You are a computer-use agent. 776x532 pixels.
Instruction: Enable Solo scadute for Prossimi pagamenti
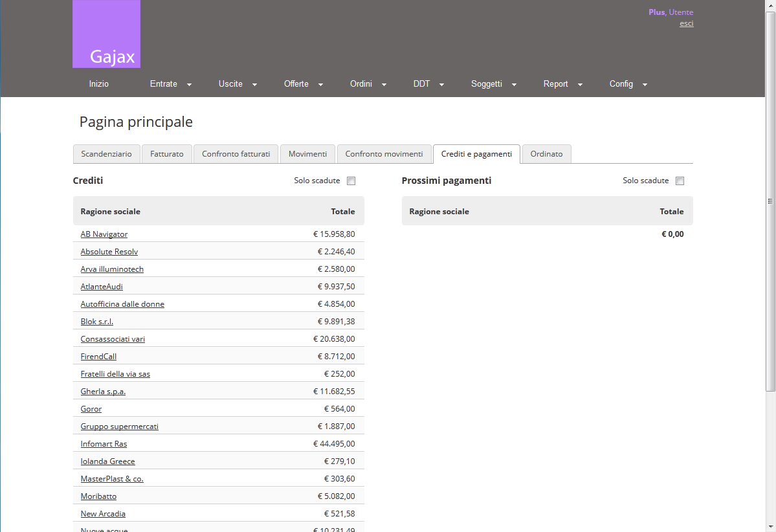tap(680, 181)
